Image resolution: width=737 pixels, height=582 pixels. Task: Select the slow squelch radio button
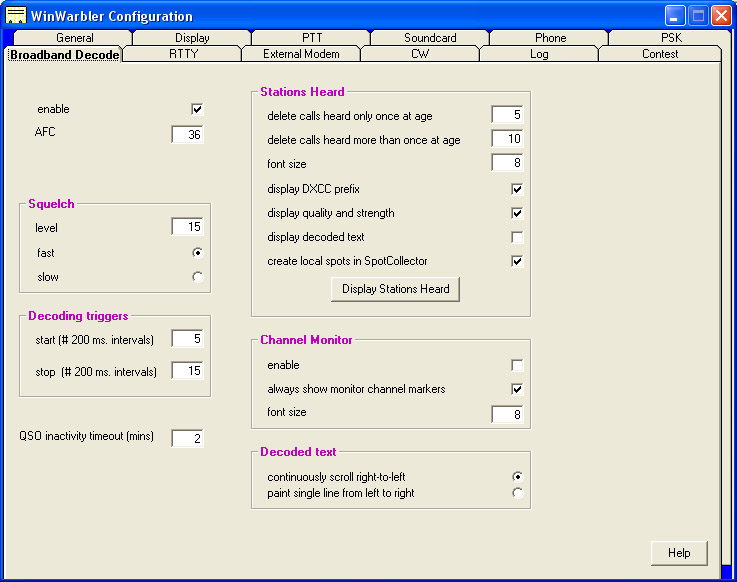pyautogui.click(x=197, y=277)
